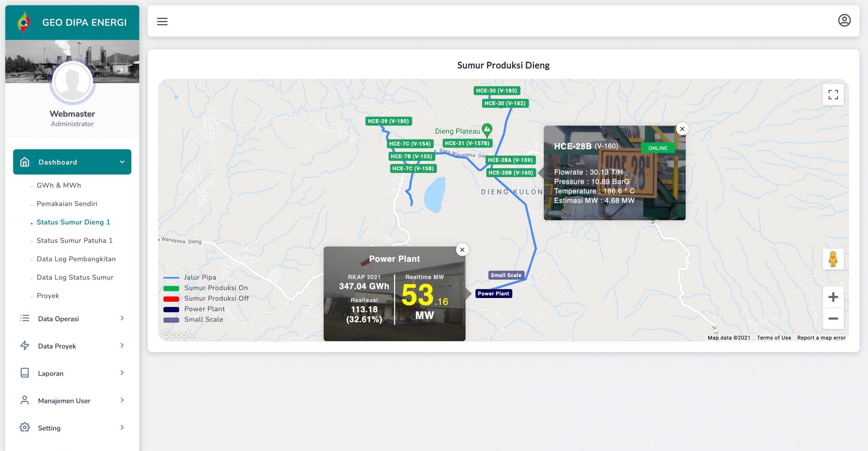The height and width of the screenshot is (451, 868).
Task: Click the Power Plant map marker
Action: tap(493, 294)
